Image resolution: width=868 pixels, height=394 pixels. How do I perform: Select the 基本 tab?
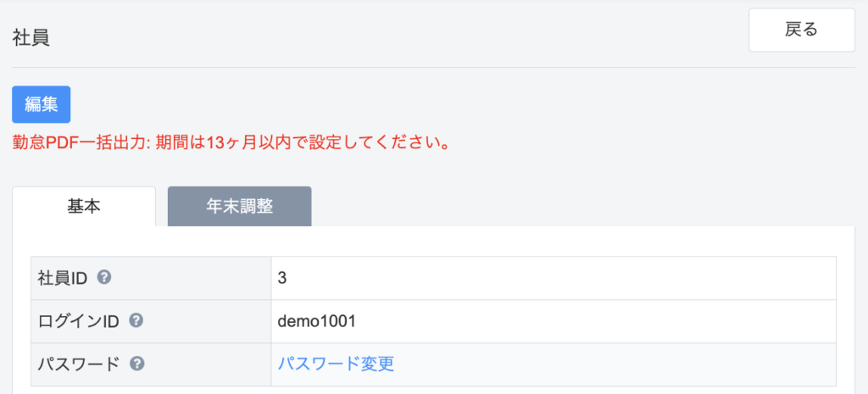[84, 206]
